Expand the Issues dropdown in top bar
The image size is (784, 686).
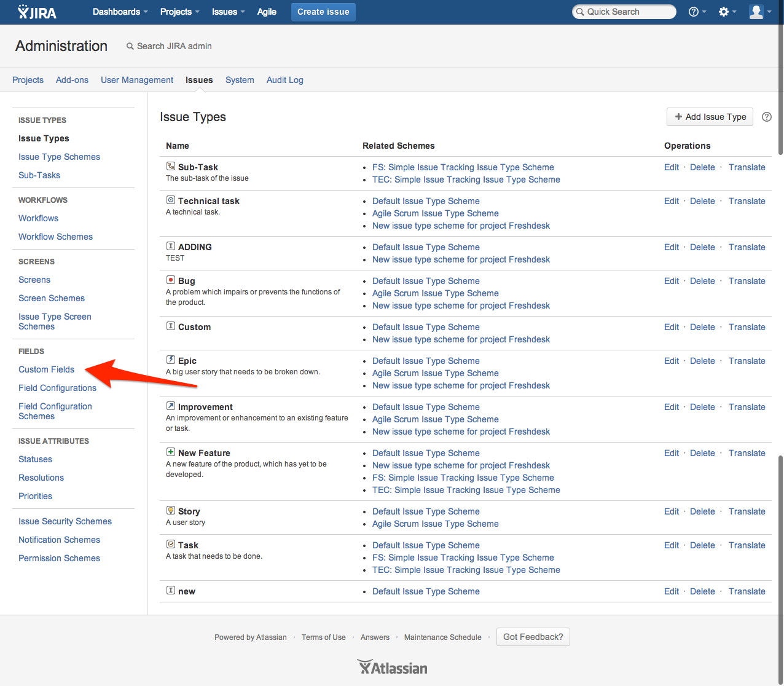click(x=228, y=12)
